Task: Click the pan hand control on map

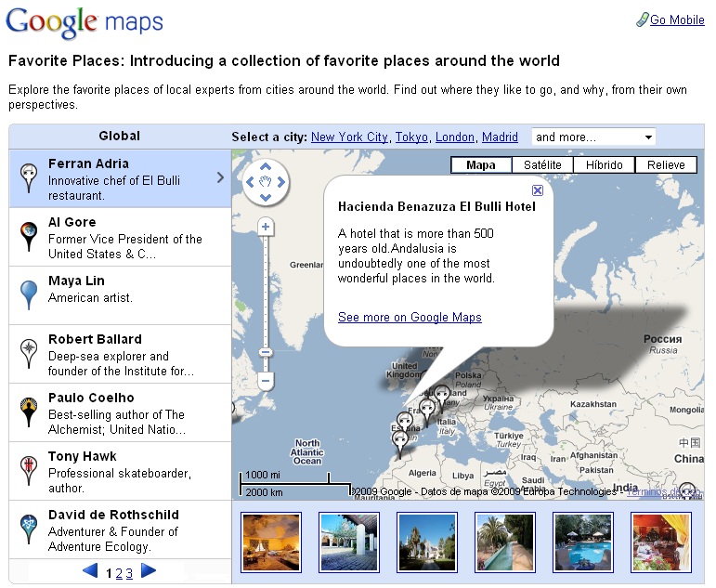Action: pos(266,182)
